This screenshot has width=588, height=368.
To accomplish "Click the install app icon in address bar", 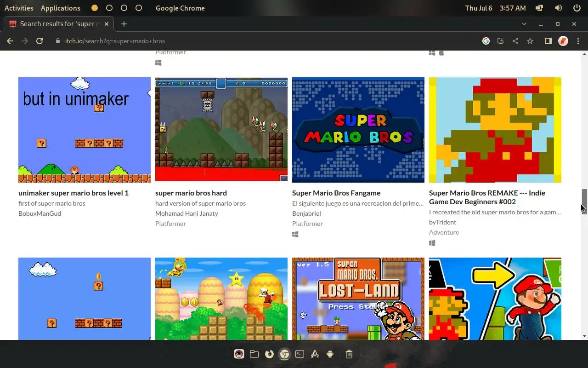I will pos(501,41).
